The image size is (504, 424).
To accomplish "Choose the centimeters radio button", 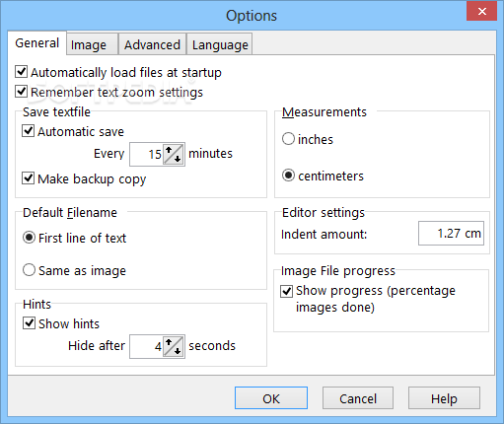I will click(x=288, y=176).
